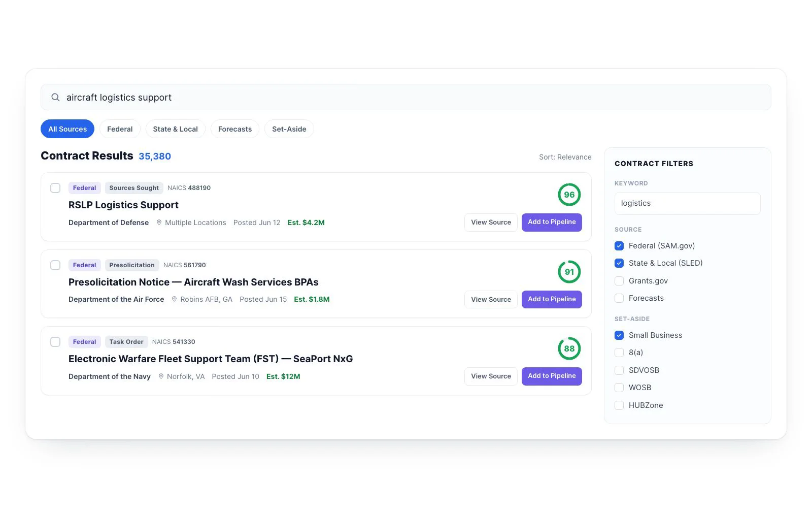Click the Federal tag on RSLP result
The height and width of the screenshot is (508, 812).
coord(84,188)
